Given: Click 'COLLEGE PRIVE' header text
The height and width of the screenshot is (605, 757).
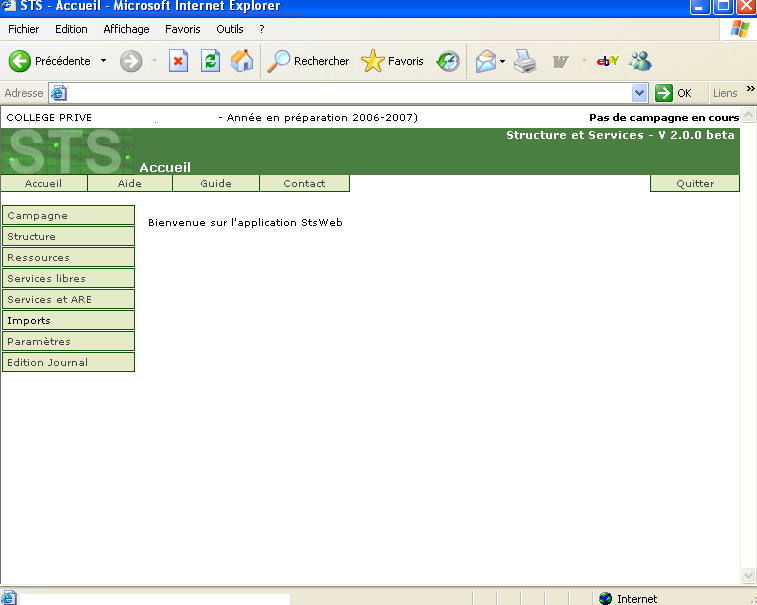Looking at the screenshot, I should point(49,117).
